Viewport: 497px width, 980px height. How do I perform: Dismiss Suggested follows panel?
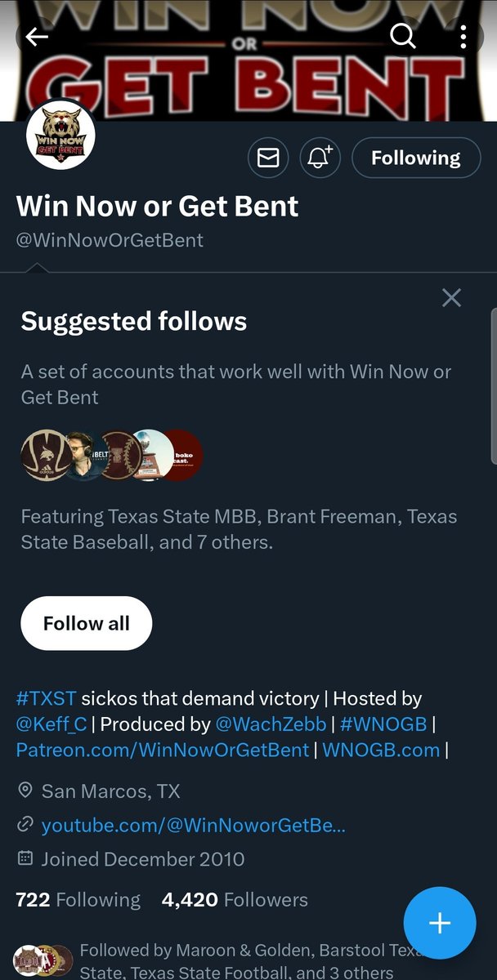pos(451,297)
